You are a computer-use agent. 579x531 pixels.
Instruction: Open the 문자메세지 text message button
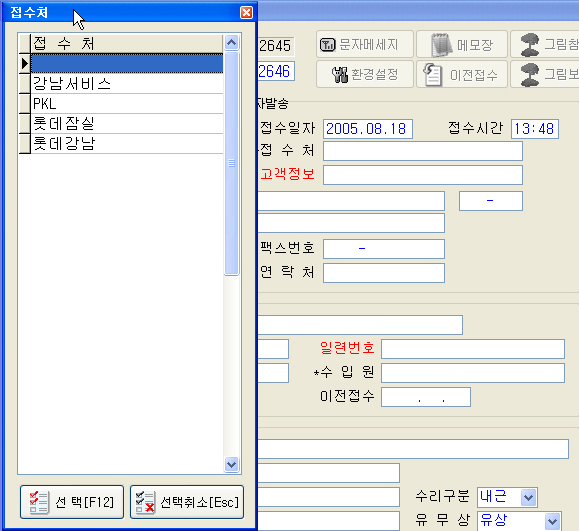[364, 44]
